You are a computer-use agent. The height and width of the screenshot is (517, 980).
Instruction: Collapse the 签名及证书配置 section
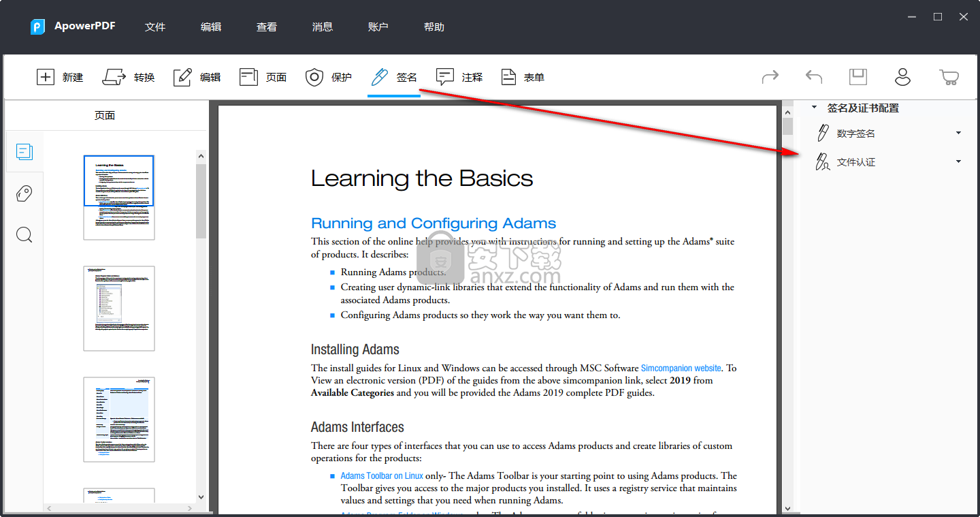click(x=815, y=108)
